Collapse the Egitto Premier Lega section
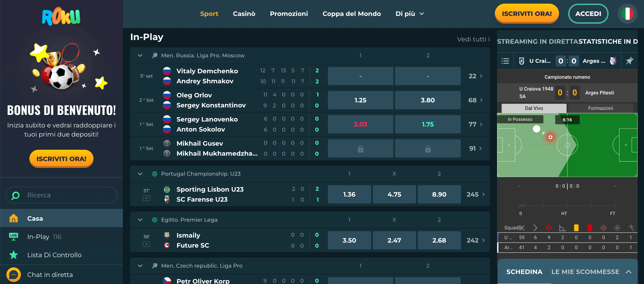Screen dimensions: 644x284 (x=140, y=220)
